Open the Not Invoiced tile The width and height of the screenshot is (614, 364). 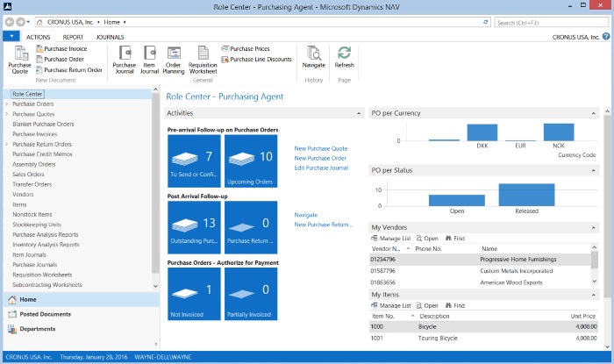[194, 294]
